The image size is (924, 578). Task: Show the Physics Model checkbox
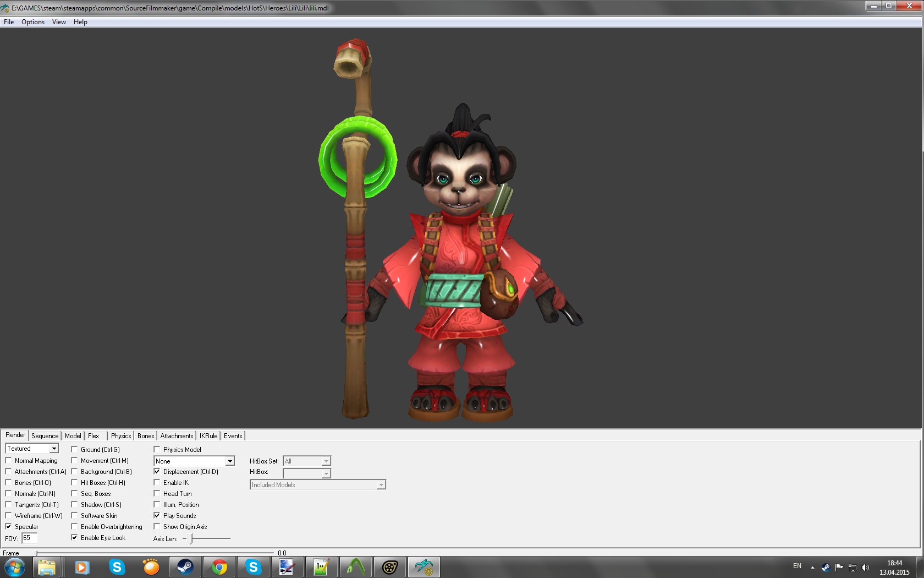(157, 450)
